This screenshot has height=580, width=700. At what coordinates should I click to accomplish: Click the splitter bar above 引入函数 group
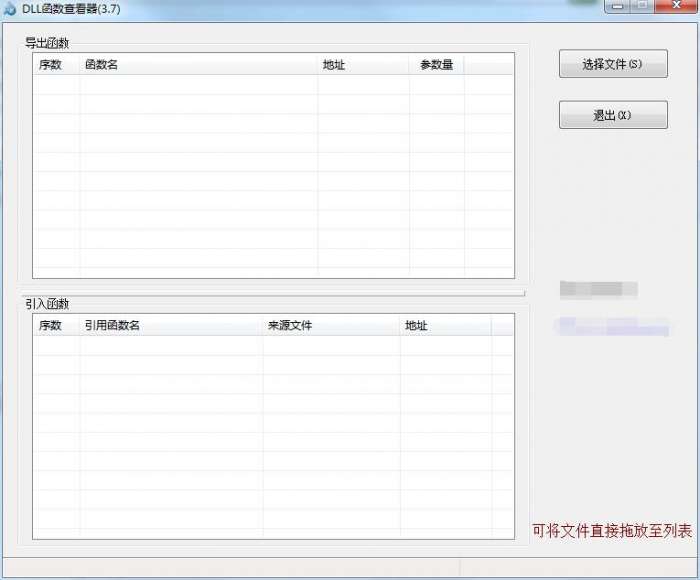pos(273,294)
